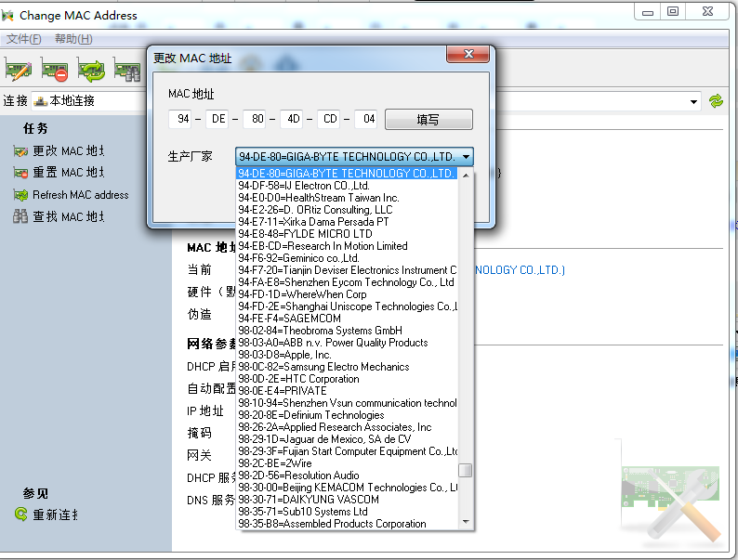Click the vendor list scrollbar thumb

pyautogui.click(x=465, y=470)
